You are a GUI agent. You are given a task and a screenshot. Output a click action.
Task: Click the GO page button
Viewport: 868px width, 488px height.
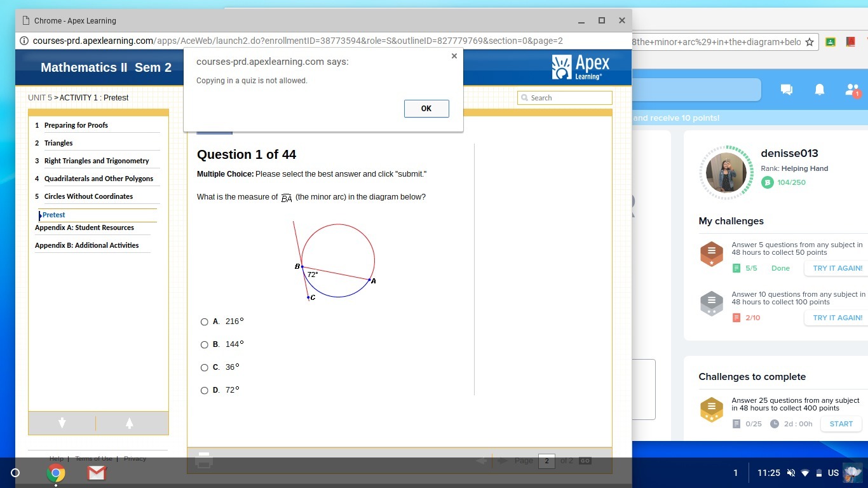[x=585, y=461]
